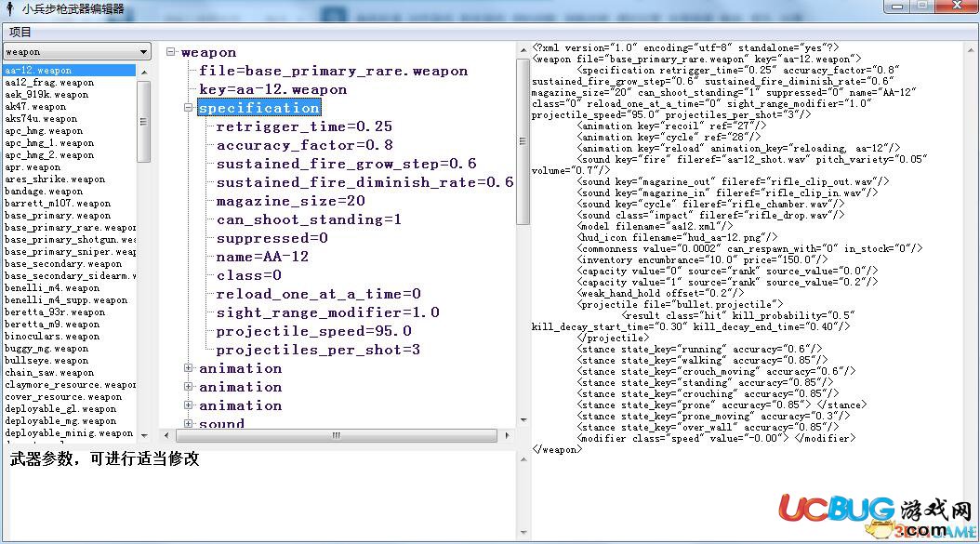Open the weapon combo box dropdown
The height and width of the screenshot is (544, 980).
(x=144, y=51)
